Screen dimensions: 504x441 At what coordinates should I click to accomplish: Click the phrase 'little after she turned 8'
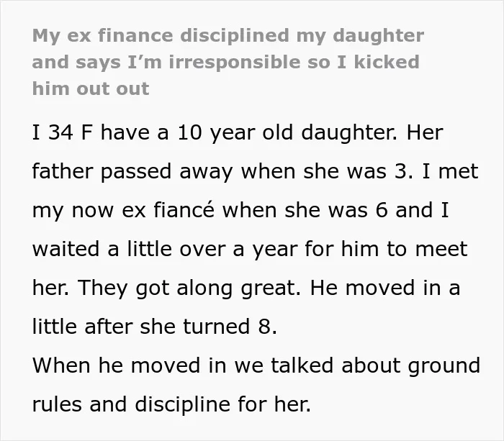pos(154,327)
